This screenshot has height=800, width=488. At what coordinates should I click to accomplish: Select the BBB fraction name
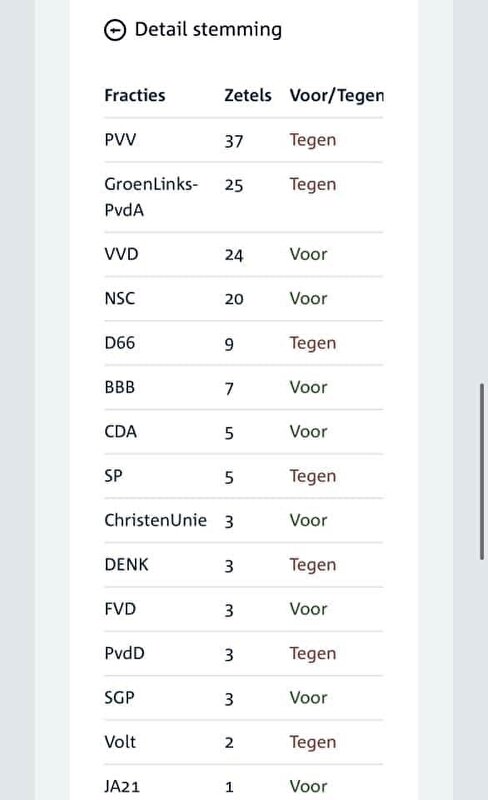[119, 387]
